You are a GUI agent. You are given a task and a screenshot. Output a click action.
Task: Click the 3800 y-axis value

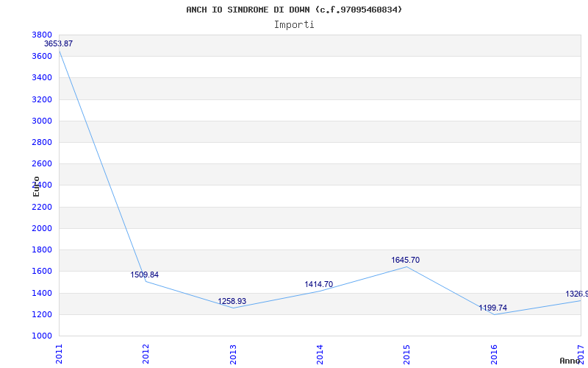click(x=42, y=35)
